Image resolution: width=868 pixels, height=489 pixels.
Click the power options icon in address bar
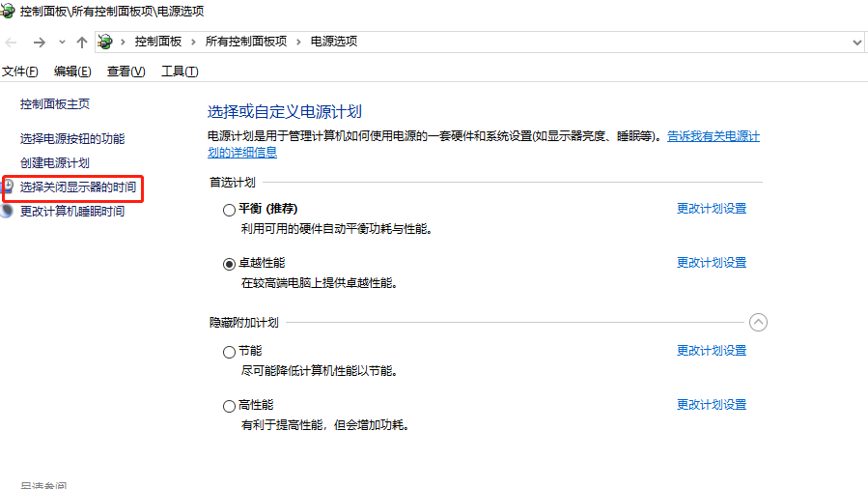[x=105, y=42]
